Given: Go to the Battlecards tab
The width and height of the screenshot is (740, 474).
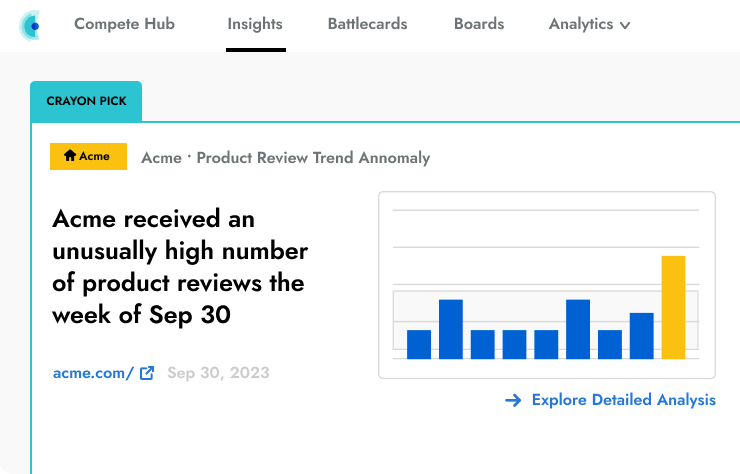Looking at the screenshot, I should (x=367, y=25).
